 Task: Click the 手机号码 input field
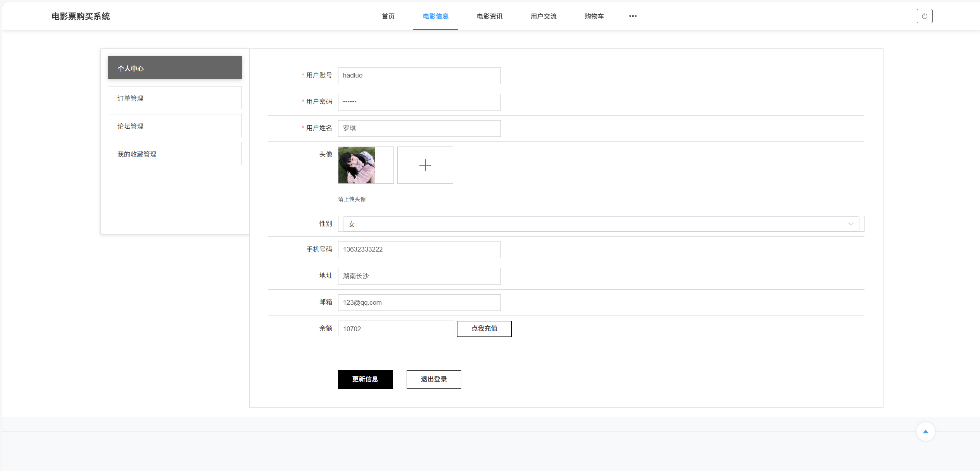point(419,250)
